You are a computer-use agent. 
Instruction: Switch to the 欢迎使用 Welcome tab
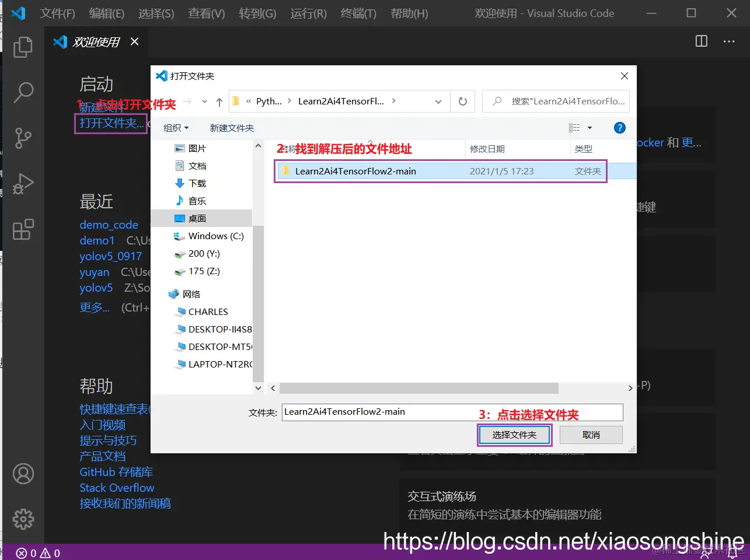coord(96,41)
